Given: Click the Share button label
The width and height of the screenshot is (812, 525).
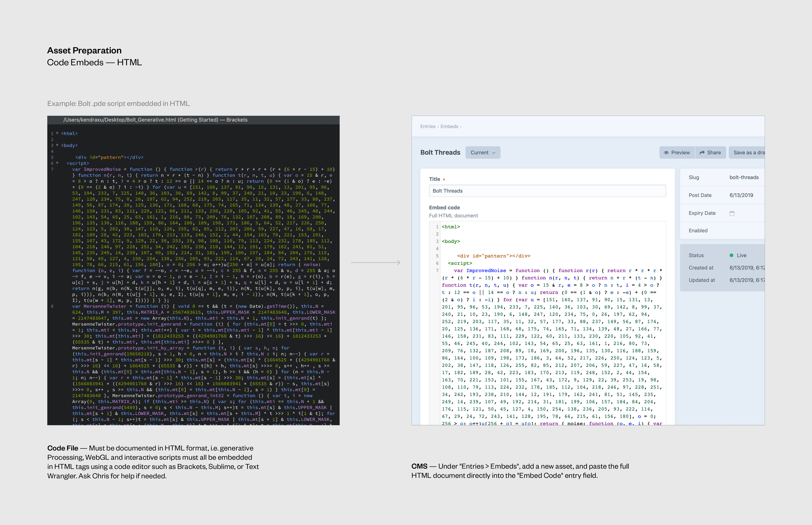Looking at the screenshot, I should click(x=714, y=153).
